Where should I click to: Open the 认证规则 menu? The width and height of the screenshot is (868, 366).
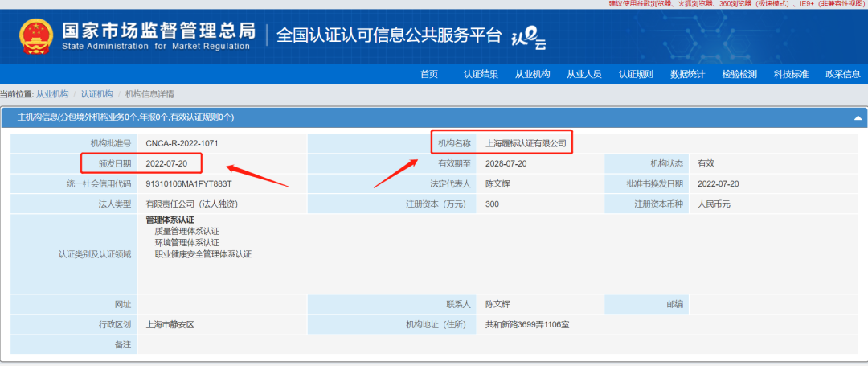(636, 74)
